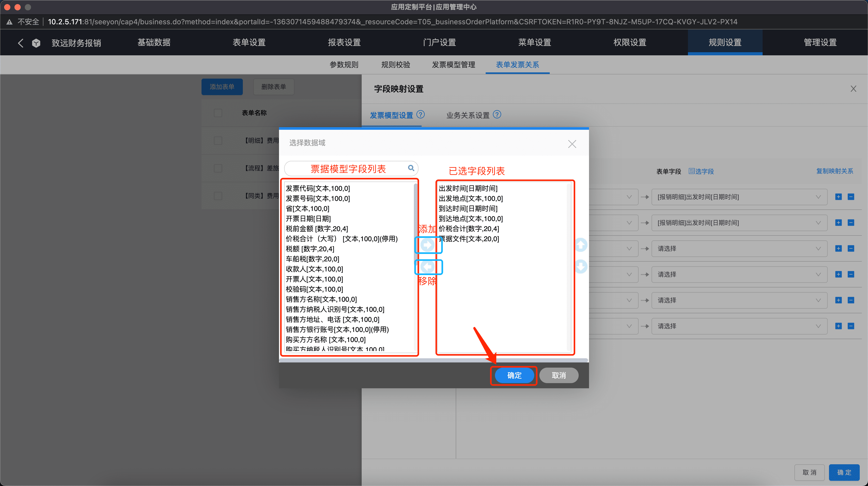Screen dimensions: 868x486
Task: Click plus icon on second 请选择 row
Action: click(x=838, y=275)
